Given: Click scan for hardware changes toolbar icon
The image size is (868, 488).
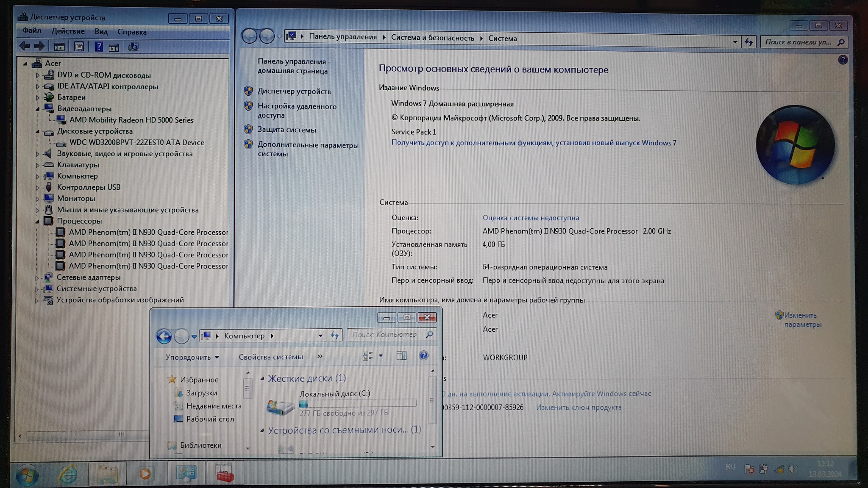Looking at the screenshot, I should (x=134, y=47).
